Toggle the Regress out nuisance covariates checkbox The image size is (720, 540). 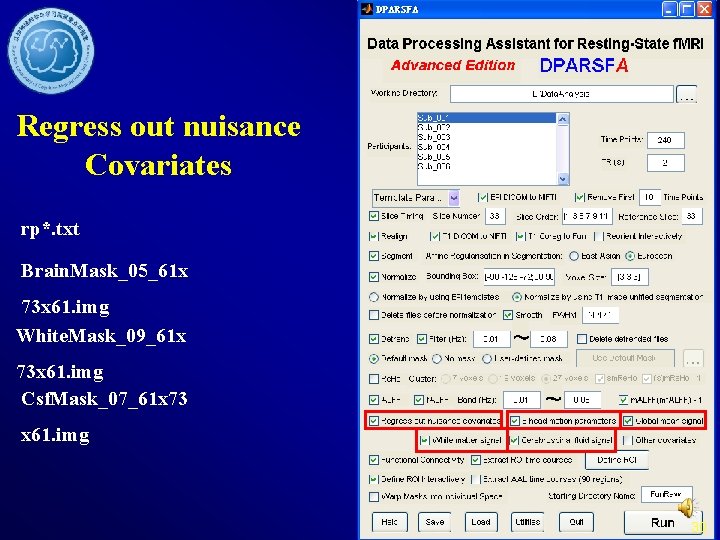tap(374, 421)
